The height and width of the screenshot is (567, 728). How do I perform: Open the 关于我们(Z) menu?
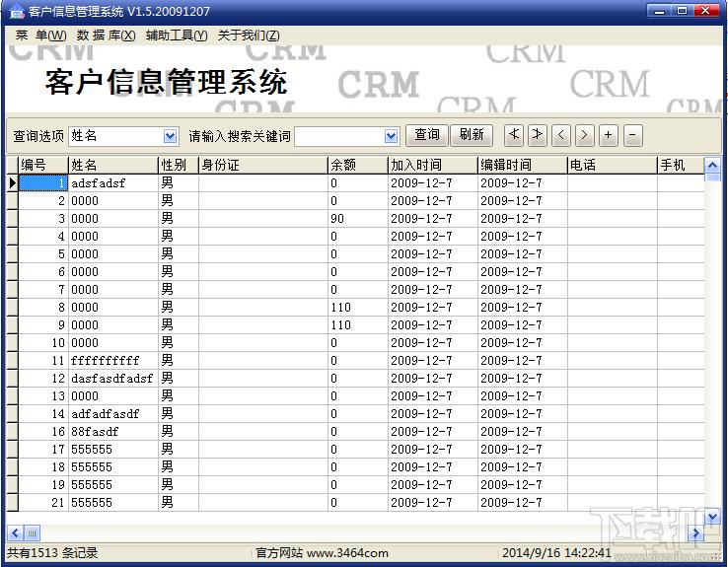[x=249, y=35]
